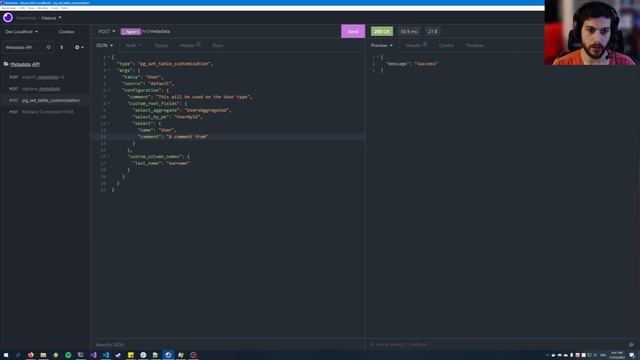The width and height of the screenshot is (640, 360).
Task: Open Firefox from the taskbar
Action: [31, 355]
